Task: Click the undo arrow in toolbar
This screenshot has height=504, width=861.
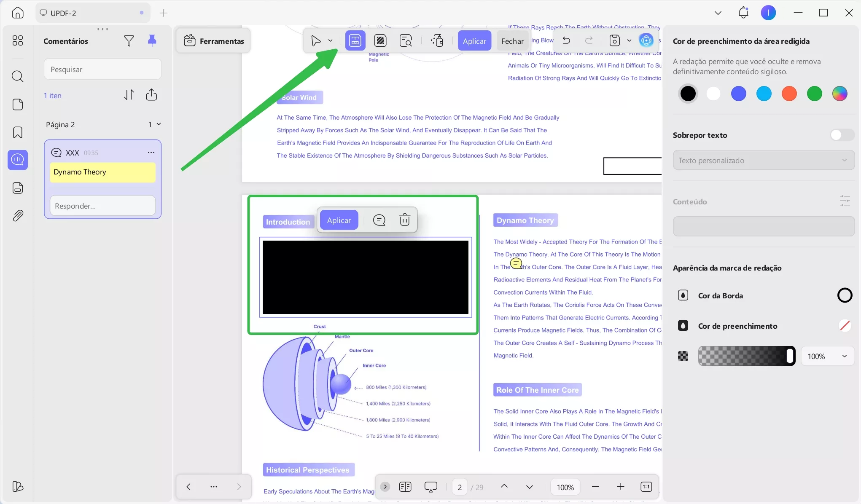Action: pyautogui.click(x=566, y=40)
